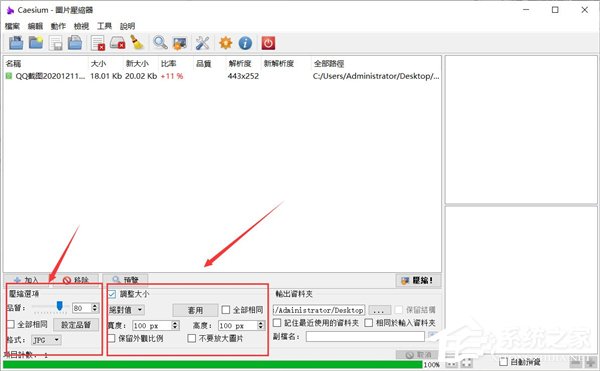This screenshot has width=600, height=371.
Task: Click the browse ... output folder button
Action: click(379, 310)
